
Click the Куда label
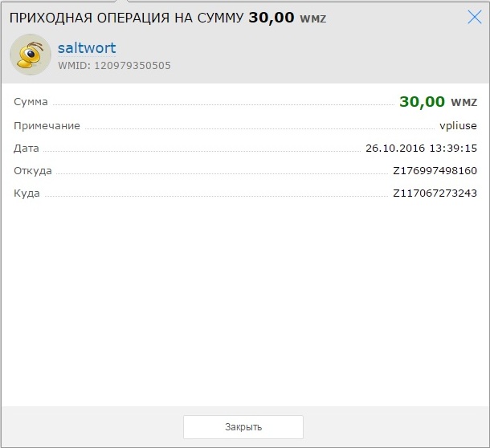tap(27, 193)
